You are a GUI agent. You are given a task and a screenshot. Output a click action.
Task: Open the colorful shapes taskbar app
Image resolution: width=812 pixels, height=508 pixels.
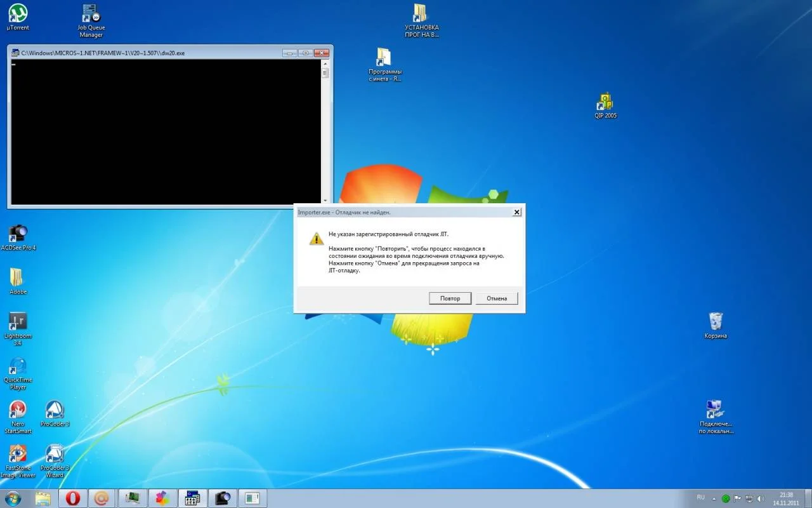pos(162,498)
